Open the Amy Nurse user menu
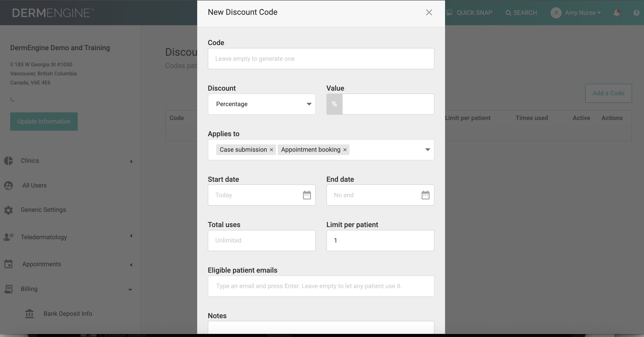 point(582,13)
